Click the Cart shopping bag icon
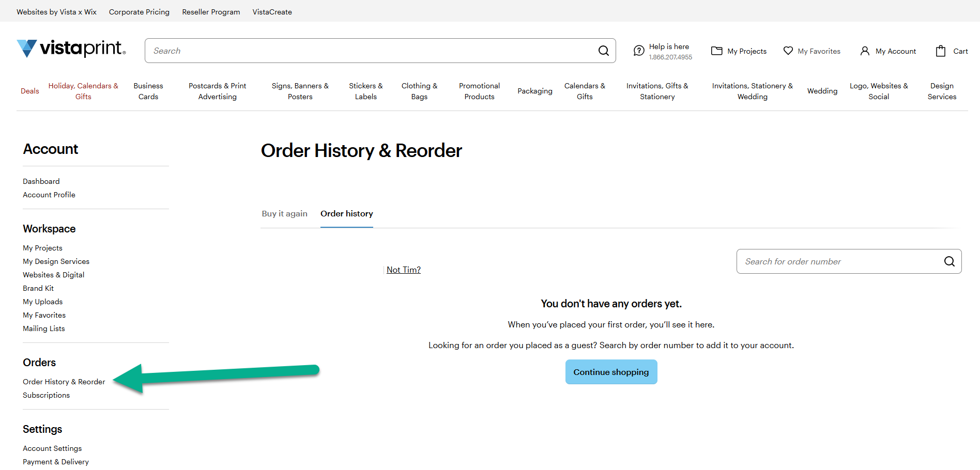This screenshot has height=470, width=980. [941, 51]
